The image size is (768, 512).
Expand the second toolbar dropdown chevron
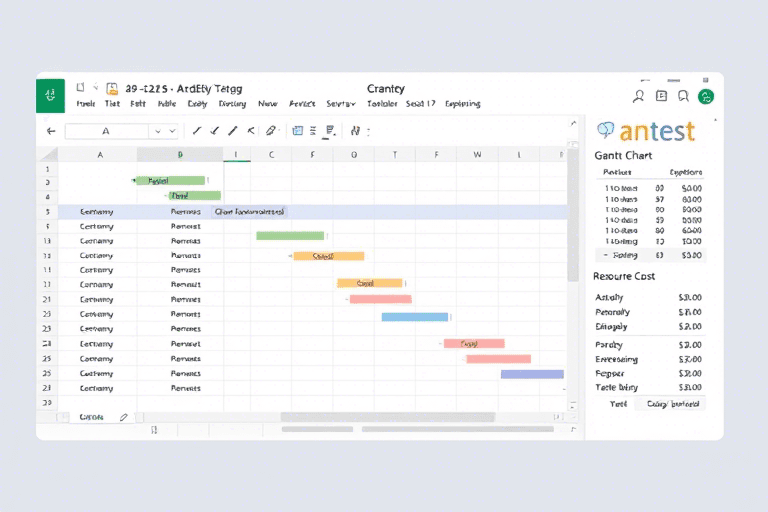pos(173,131)
